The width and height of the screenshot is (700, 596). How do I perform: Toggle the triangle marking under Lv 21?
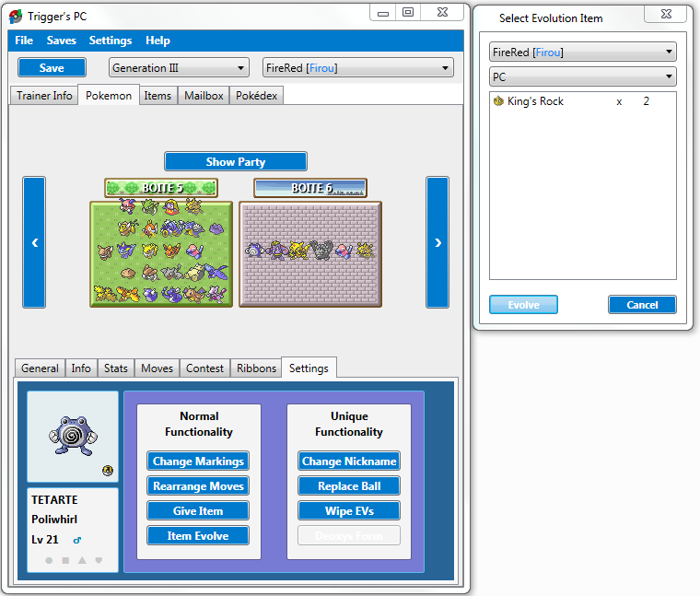(82, 560)
